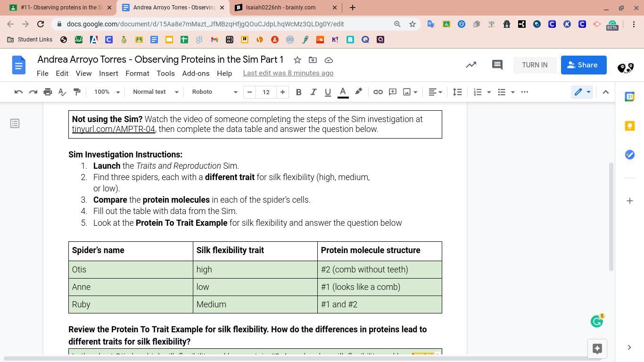Toggle bold formatting
The height and width of the screenshot is (362, 644).
coord(298,92)
